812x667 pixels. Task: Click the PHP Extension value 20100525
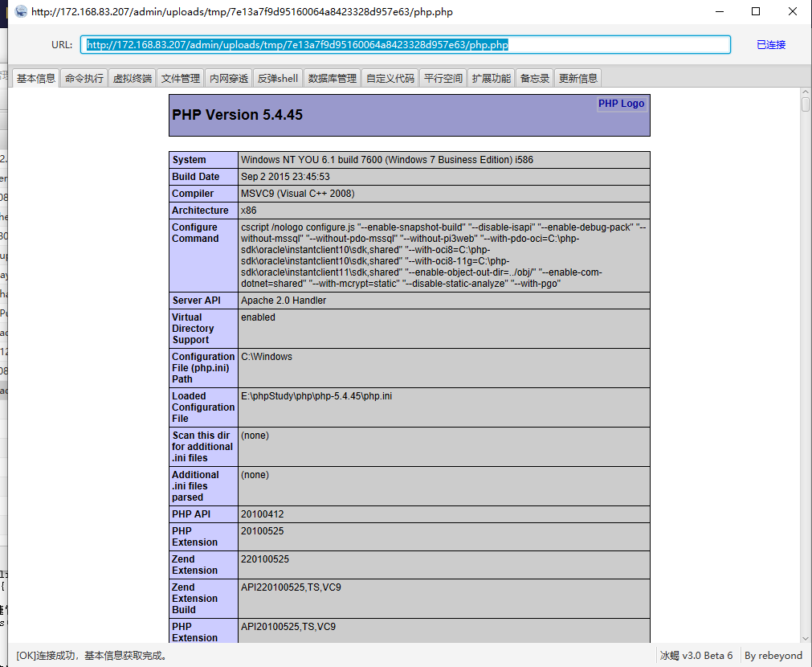pos(262,531)
